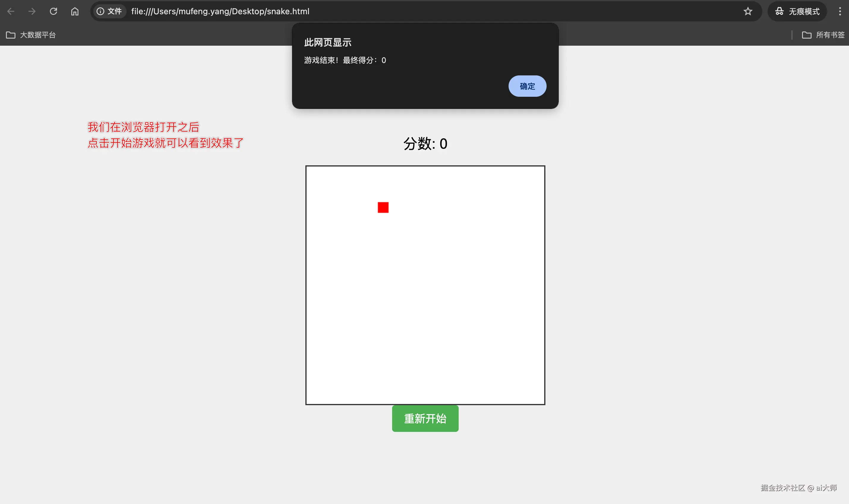Screen dimensions: 849x504
Task: Click the incognito profile glasses icon
Action: (779, 11)
